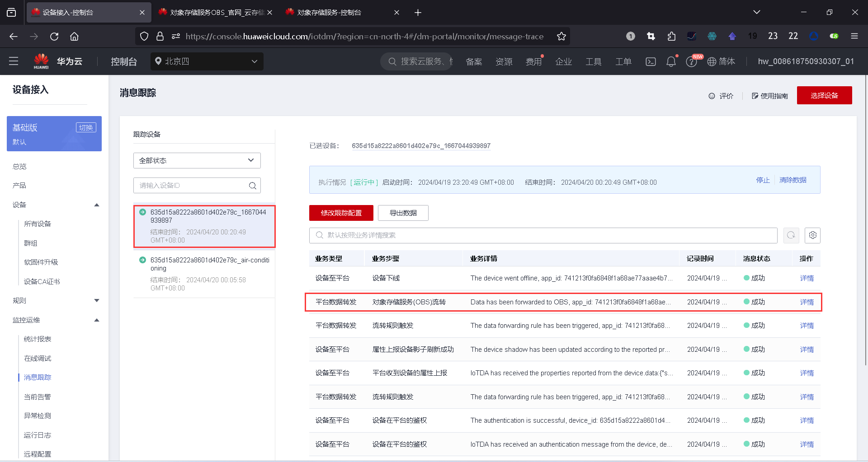The image size is (868, 462).
Task: Open the table column settings gear
Action: pyautogui.click(x=812, y=235)
